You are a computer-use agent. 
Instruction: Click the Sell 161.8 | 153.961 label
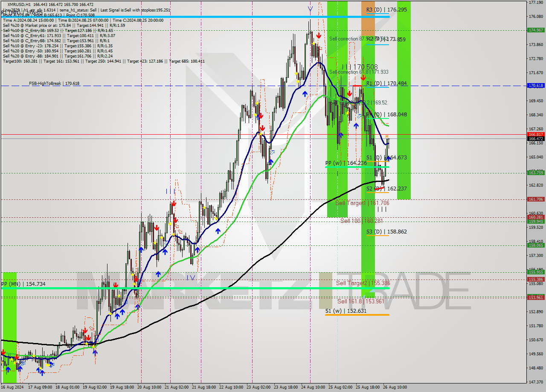pyautogui.click(x=361, y=302)
